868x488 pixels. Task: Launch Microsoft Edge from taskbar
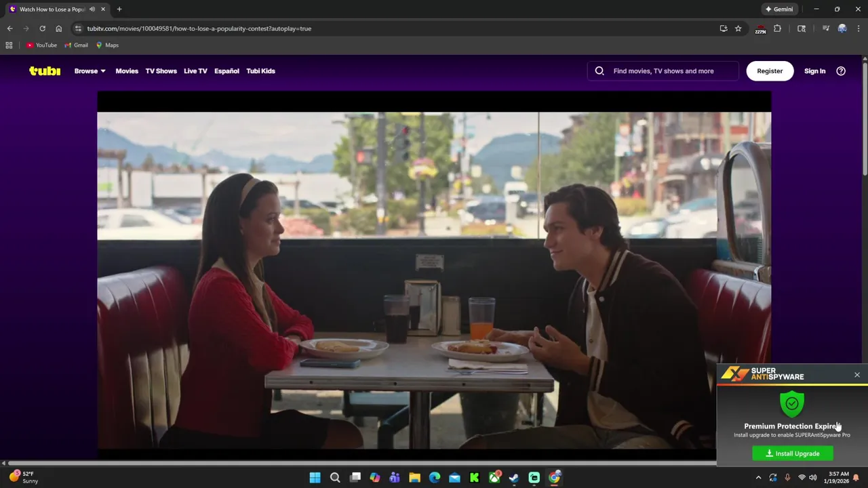(435, 478)
